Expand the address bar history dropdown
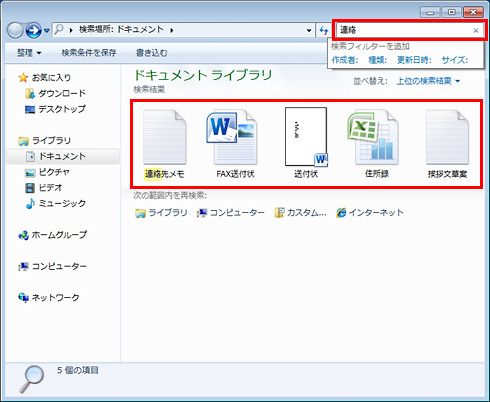The image size is (490, 402). 309,30
